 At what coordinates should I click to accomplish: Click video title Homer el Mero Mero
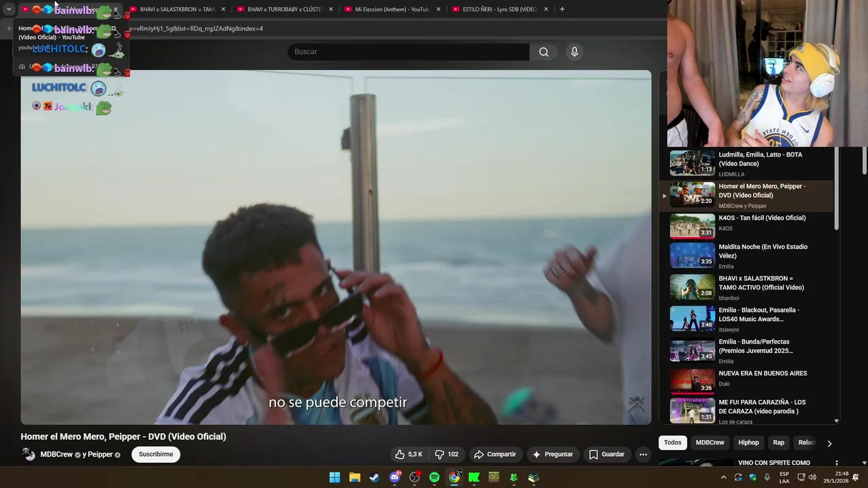click(123, 436)
